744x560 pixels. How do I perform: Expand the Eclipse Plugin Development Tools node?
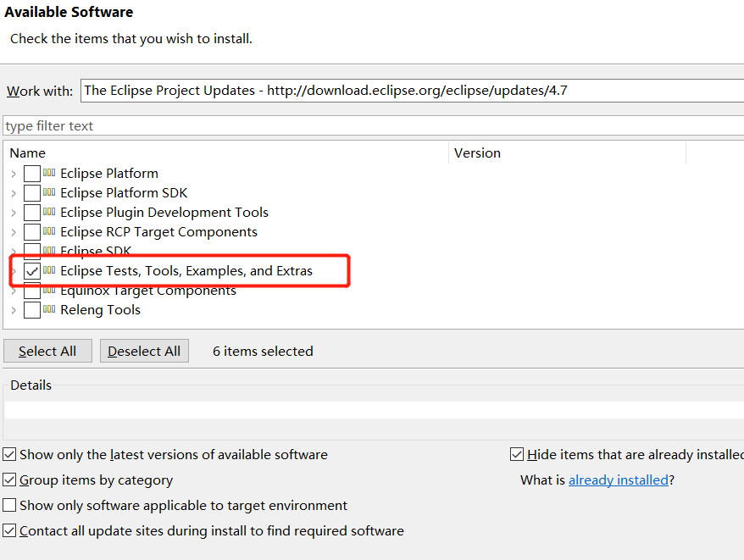pos(14,213)
